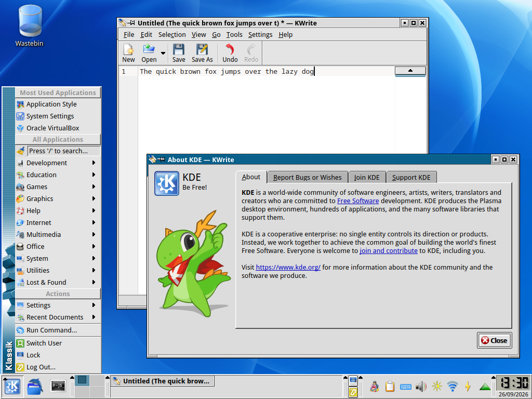This screenshot has width=532, height=399.
Task: Select the About tab
Action: click(x=251, y=177)
